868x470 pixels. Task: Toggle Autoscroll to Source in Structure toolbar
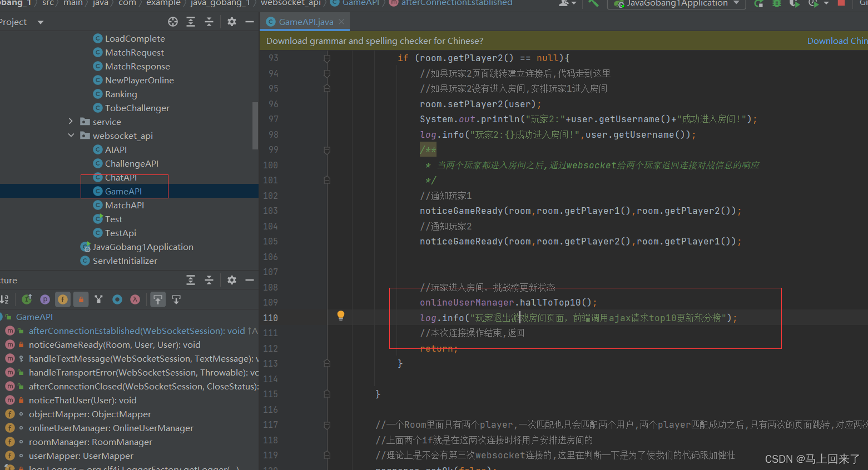coord(158,299)
